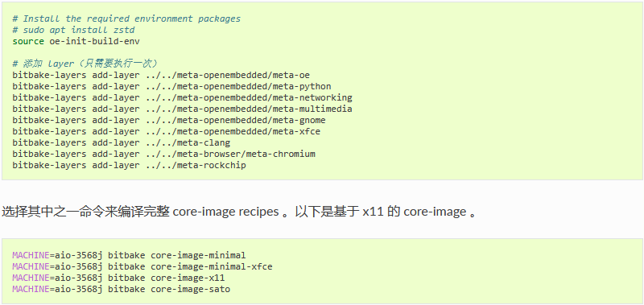Click the meta-xfce add-layer command

167,131
